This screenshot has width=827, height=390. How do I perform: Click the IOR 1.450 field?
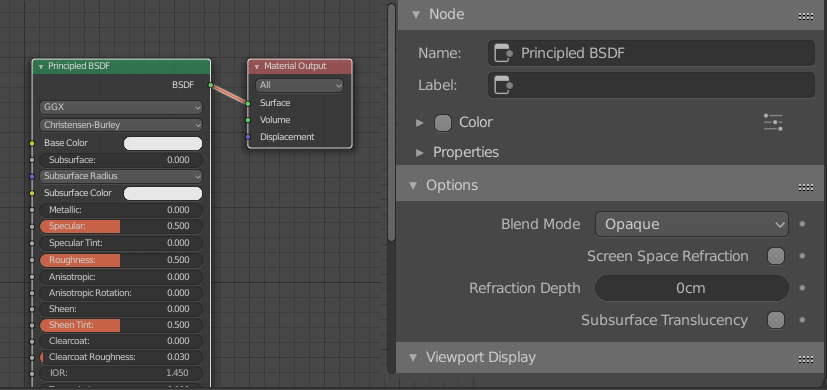[x=121, y=373]
